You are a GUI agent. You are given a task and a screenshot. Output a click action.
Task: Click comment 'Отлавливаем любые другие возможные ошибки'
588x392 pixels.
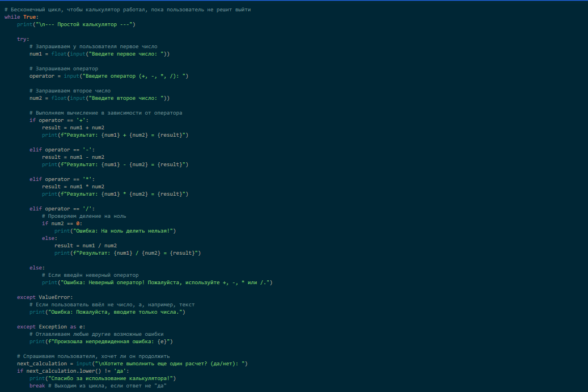coord(96,334)
